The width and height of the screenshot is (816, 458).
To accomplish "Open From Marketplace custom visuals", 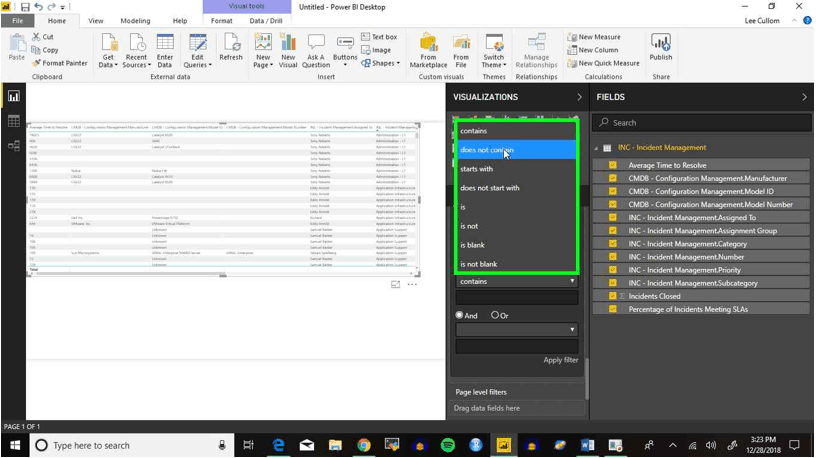I will 428,50.
